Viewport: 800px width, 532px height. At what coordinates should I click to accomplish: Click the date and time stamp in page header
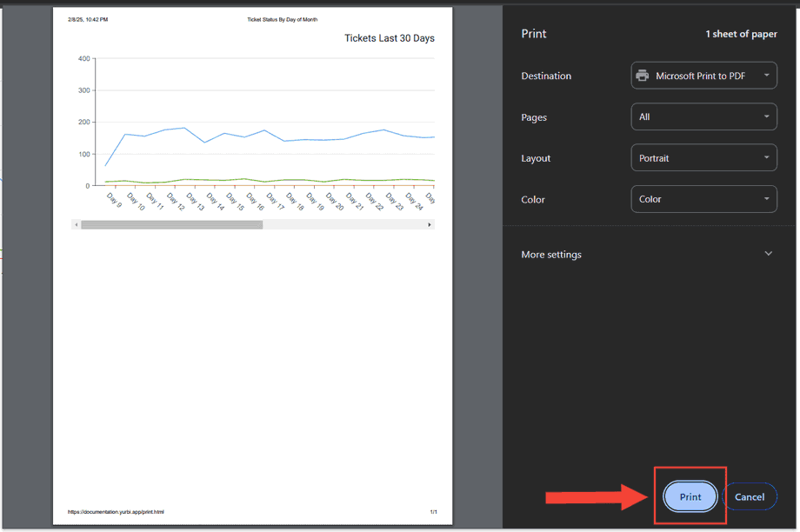88,19
